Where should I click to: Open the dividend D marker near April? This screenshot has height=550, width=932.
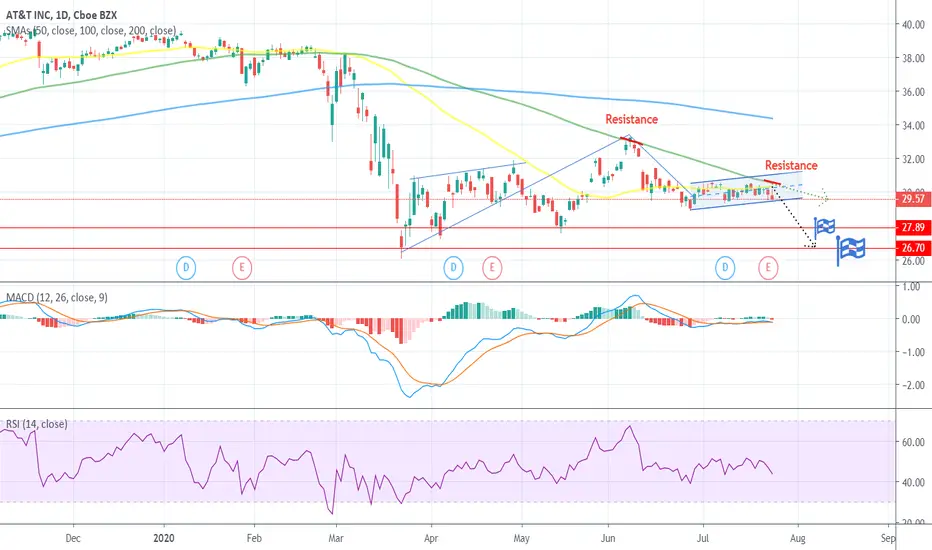[x=454, y=268]
